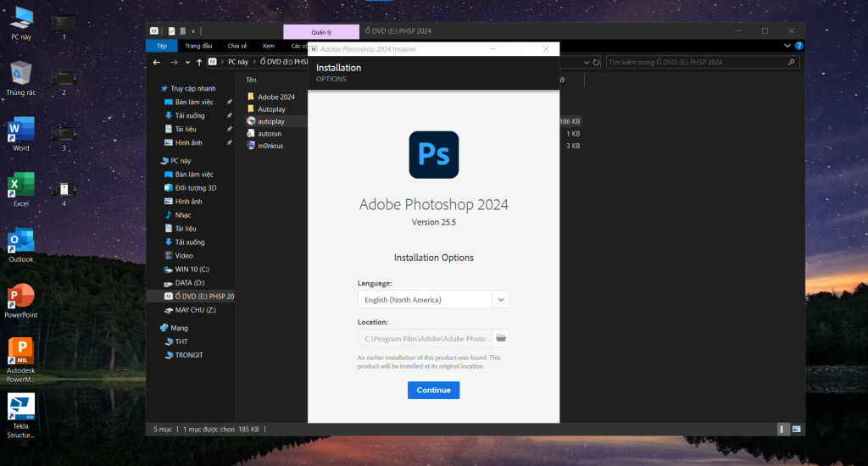The image size is (868, 466).
Task: Open PowerPoint desktop shortcut
Action: pyautogui.click(x=21, y=300)
